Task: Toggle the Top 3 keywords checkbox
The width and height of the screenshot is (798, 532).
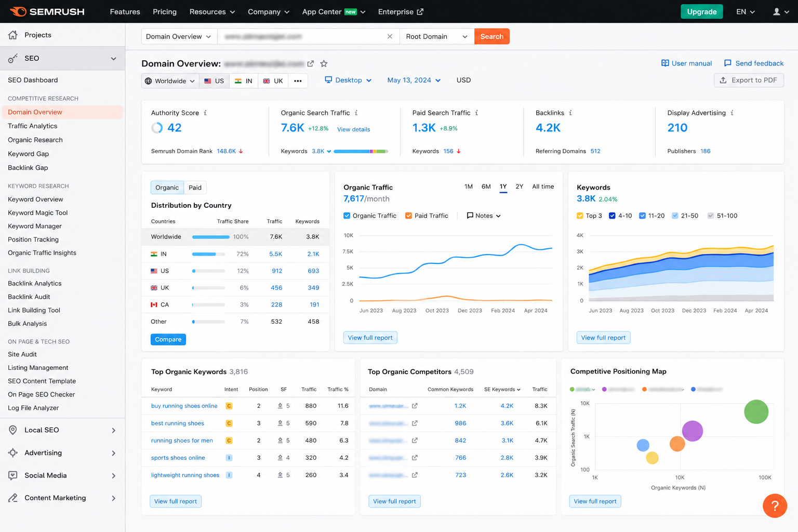Action: click(580, 216)
